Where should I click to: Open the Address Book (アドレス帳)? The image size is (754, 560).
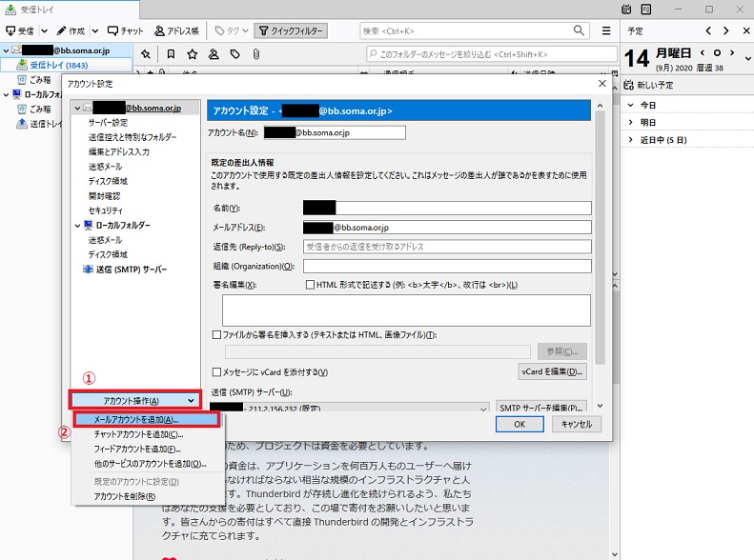[x=176, y=31]
